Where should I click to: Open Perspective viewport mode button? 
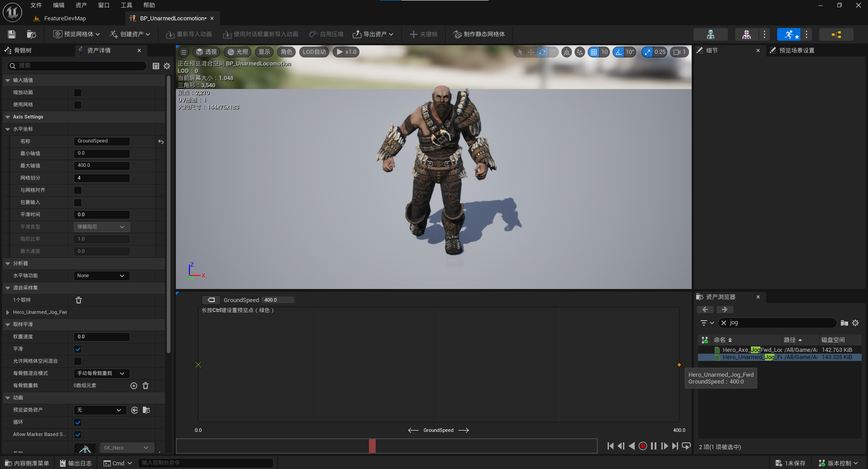(x=206, y=52)
